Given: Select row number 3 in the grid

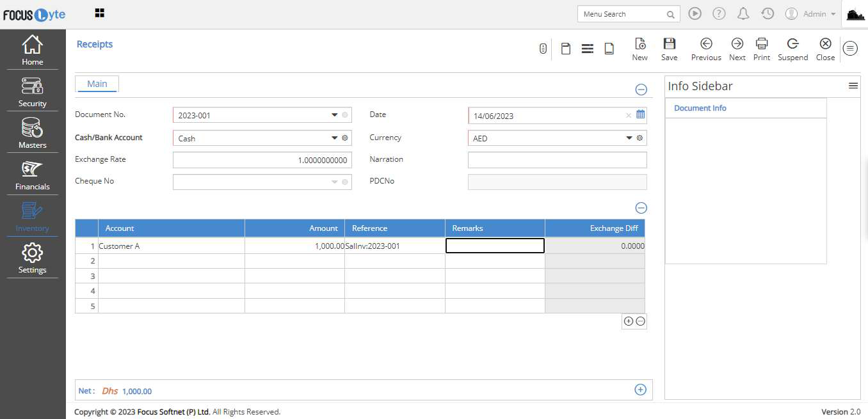Looking at the screenshot, I should click(x=86, y=276).
